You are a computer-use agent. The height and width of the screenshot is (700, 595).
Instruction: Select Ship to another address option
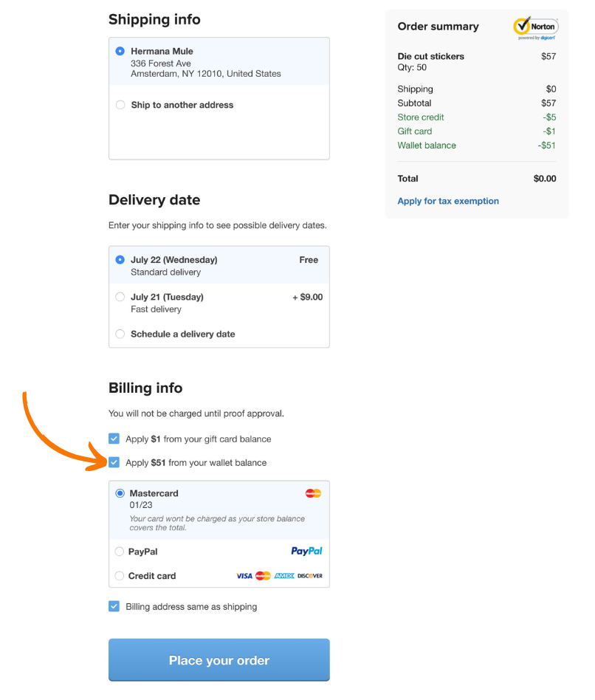click(120, 105)
